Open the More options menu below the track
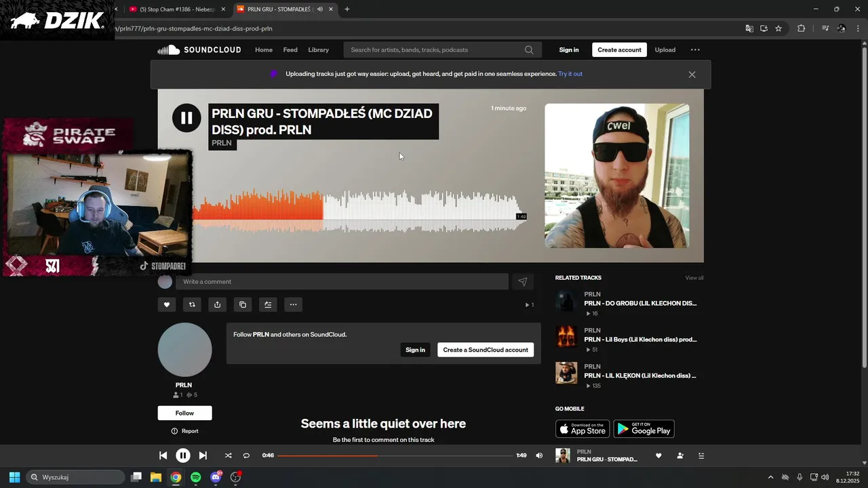This screenshot has height=488, width=868. click(x=293, y=304)
